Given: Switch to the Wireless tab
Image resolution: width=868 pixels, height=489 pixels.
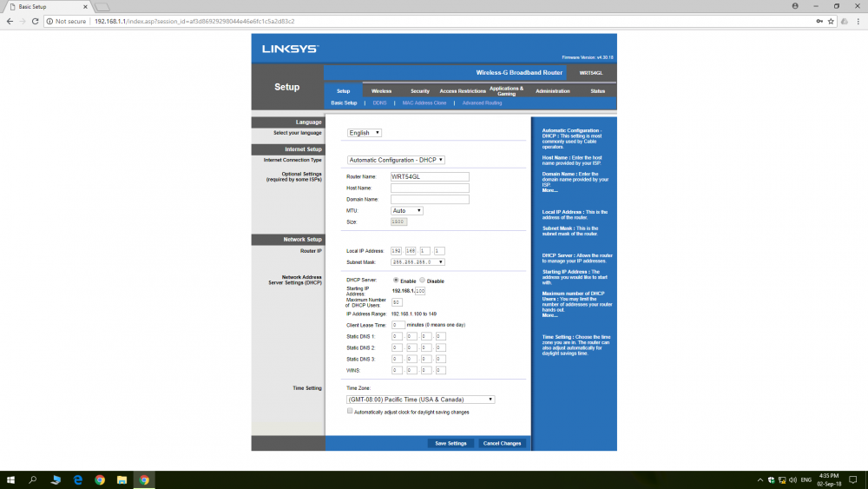Looking at the screenshot, I should [x=381, y=91].
